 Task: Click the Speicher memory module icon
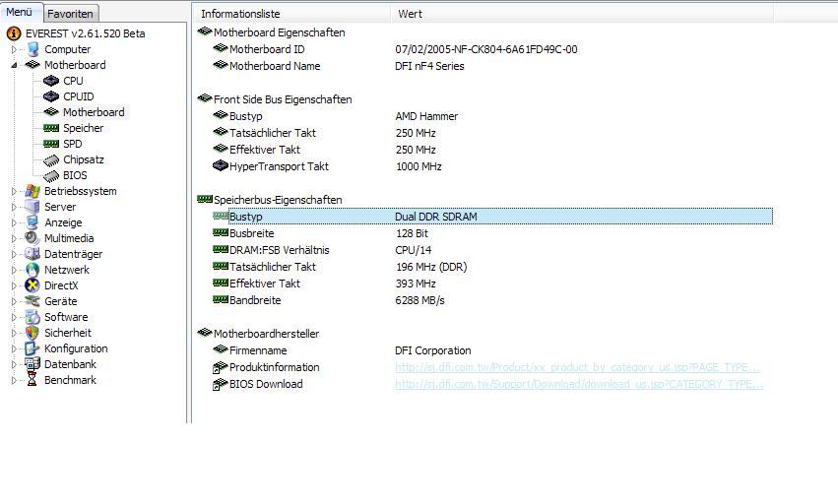pyautogui.click(x=51, y=128)
